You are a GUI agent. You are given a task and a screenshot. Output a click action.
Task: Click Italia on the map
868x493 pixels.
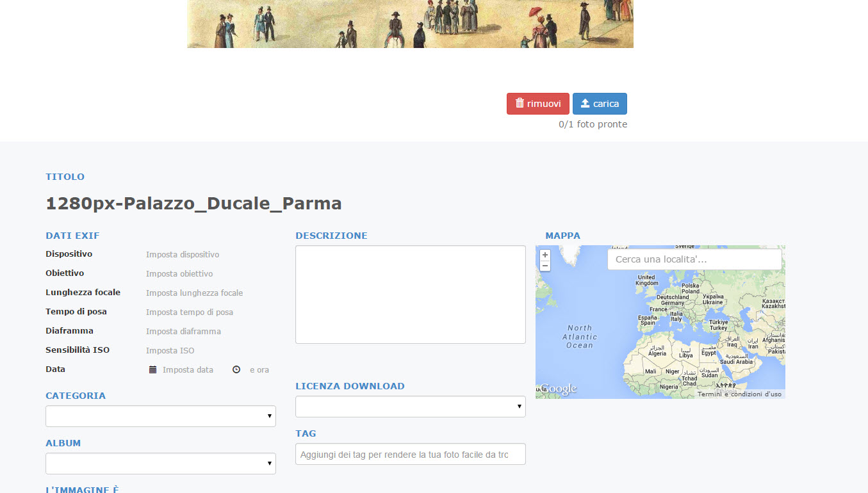676,316
